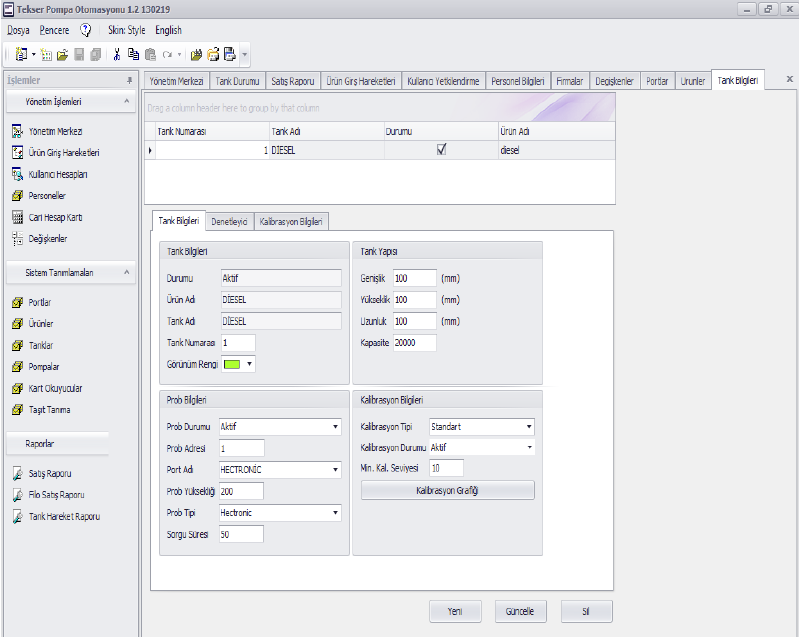Screen dimensions: 799x637
Task: Open Değişkenler in the sidebar
Action: point(47,239)
